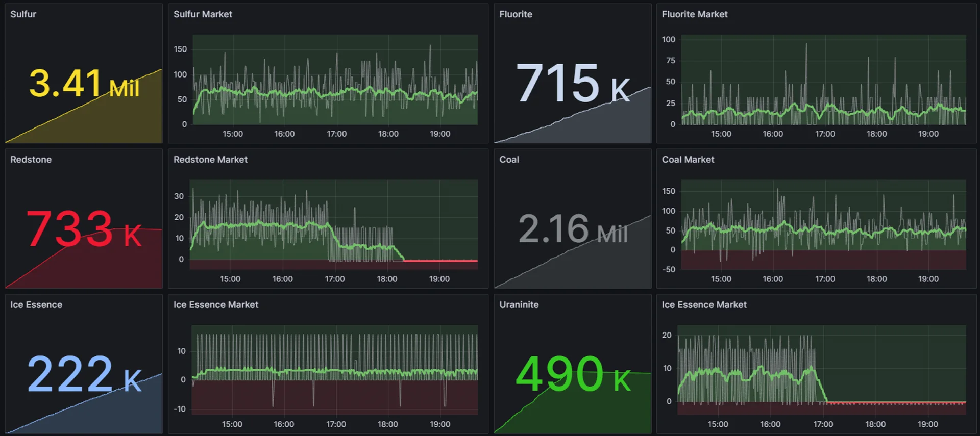The height and width of the screenshot is (436, 980).
Task: Open the Coal panel title menu
Action: (509, 160)
